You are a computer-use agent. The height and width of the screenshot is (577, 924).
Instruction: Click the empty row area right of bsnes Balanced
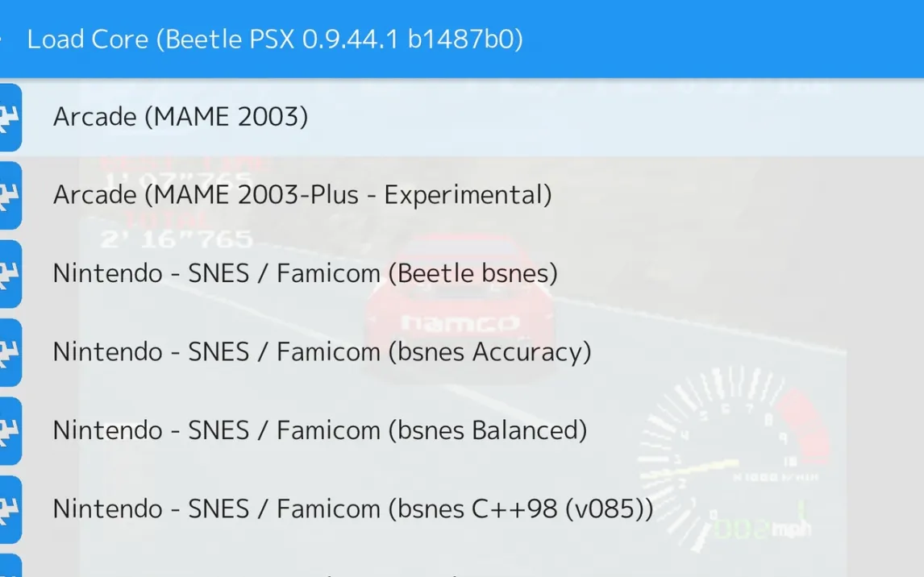[x=750, y=430]
